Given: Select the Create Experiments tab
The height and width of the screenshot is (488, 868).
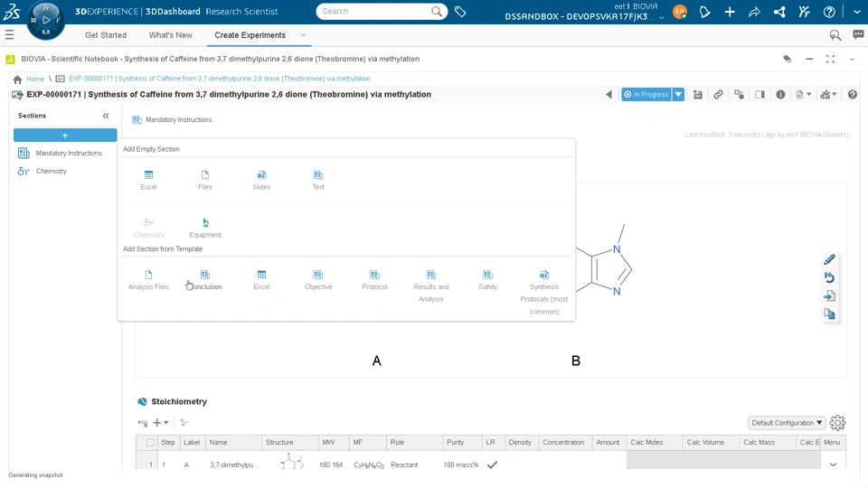Looking at the screenshot, I should (250, 35).
